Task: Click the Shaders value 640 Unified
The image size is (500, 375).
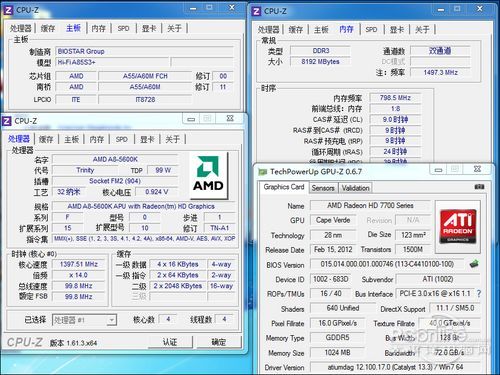Action: click(343, 308)
